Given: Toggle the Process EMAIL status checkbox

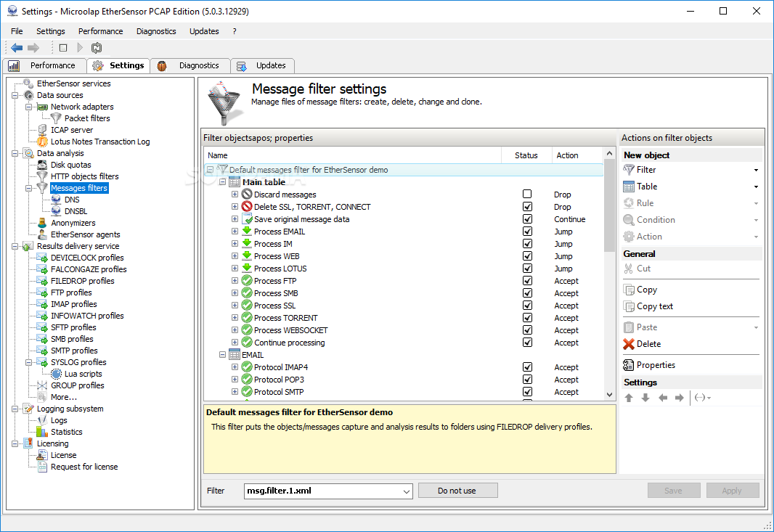Looking at the screenshot, I should pos(527,231).
